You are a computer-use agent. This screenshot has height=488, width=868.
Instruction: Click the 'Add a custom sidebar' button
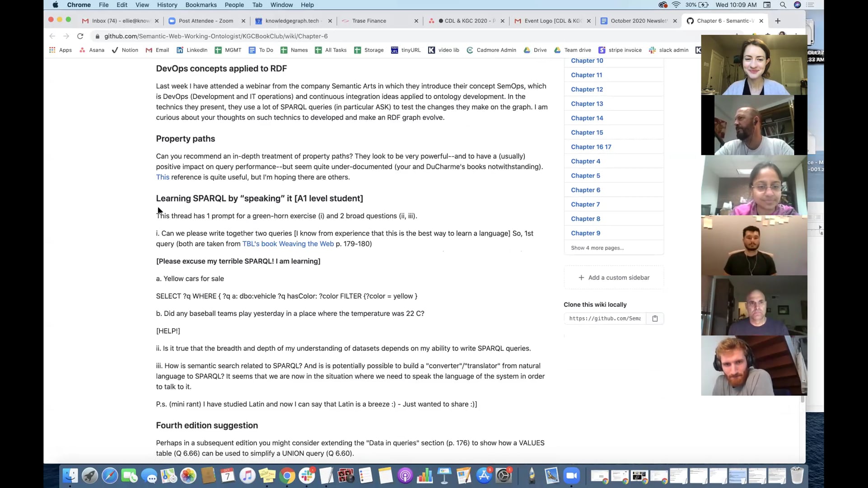pos(614,277)
